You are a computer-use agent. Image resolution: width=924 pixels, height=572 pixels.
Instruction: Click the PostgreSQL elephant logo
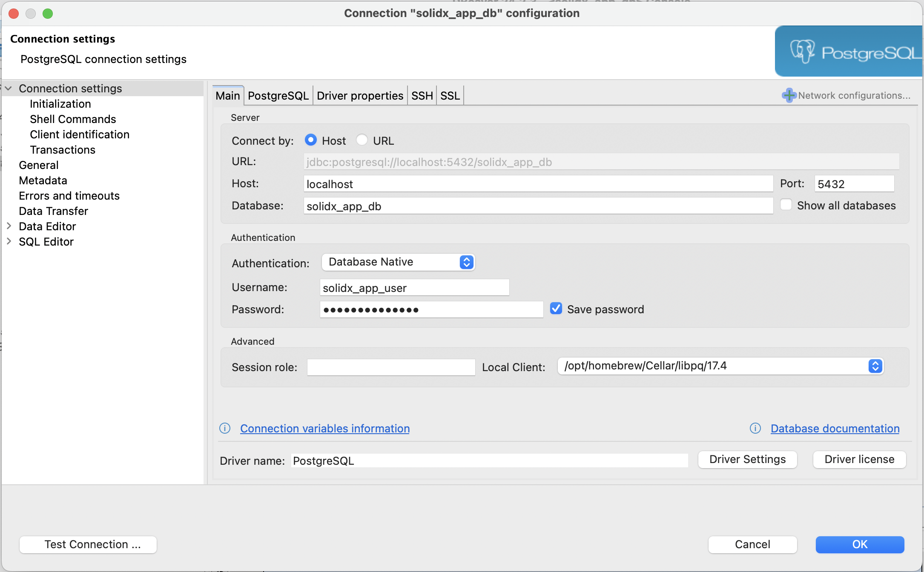pos(802,52)
